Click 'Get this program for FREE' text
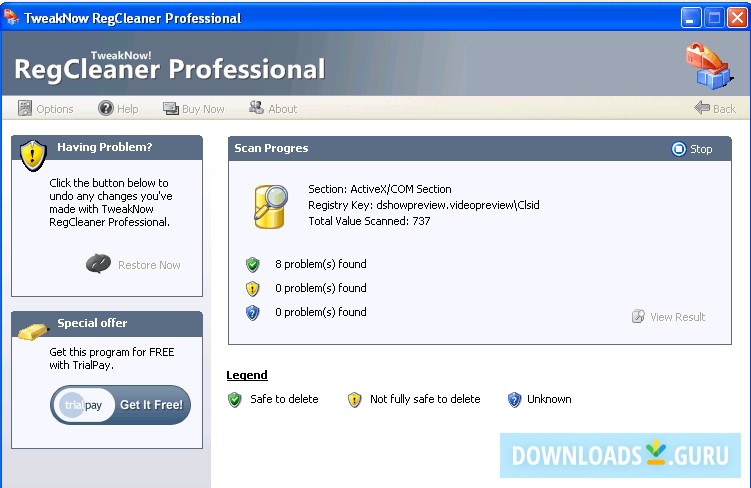The height and width of the screenshot is (488, 751). click(112, 352)
